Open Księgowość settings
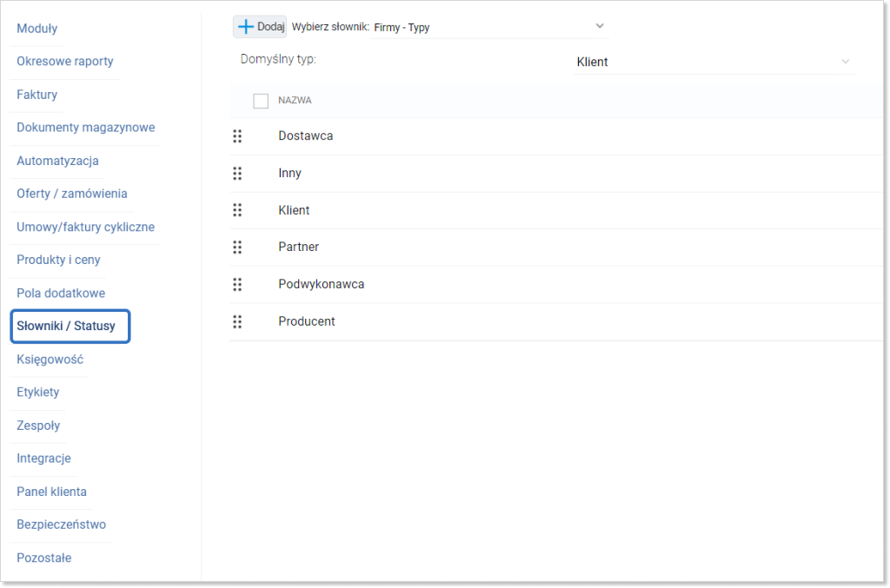Image resolution: width=890 pixels, height=588 pixels. 50,360
